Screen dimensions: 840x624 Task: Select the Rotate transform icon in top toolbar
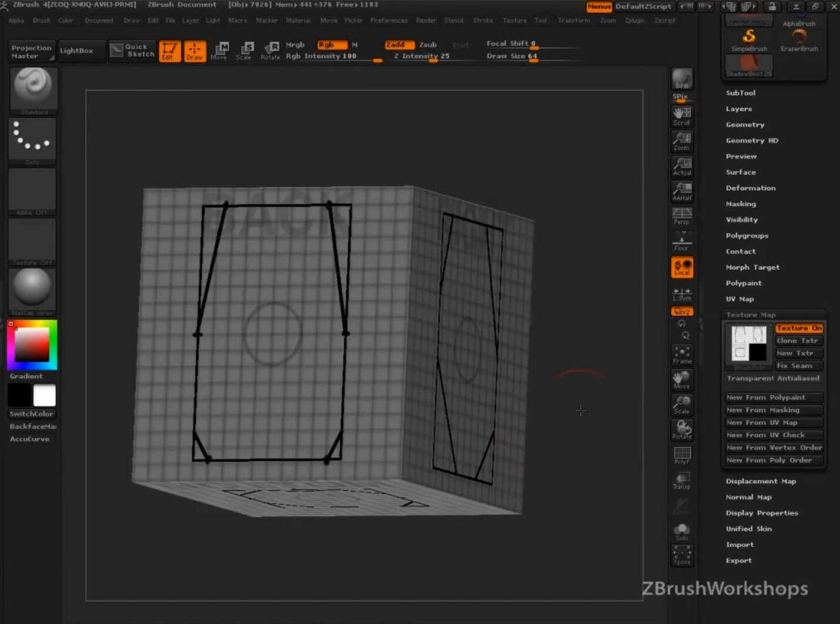point(270,51)
